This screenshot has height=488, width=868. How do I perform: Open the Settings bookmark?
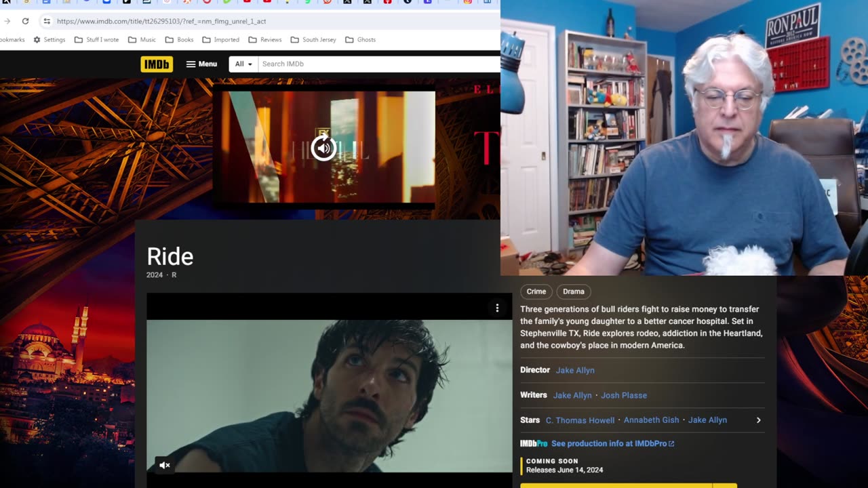coord(50,39)
